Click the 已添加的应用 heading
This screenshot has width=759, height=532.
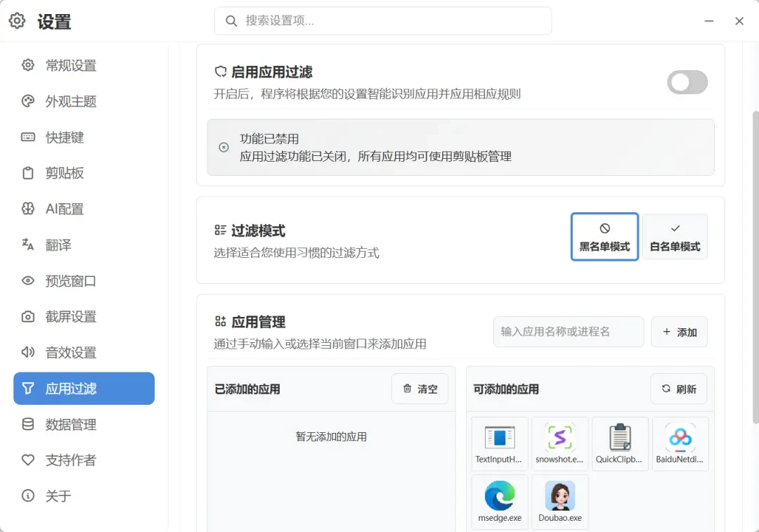247,389
